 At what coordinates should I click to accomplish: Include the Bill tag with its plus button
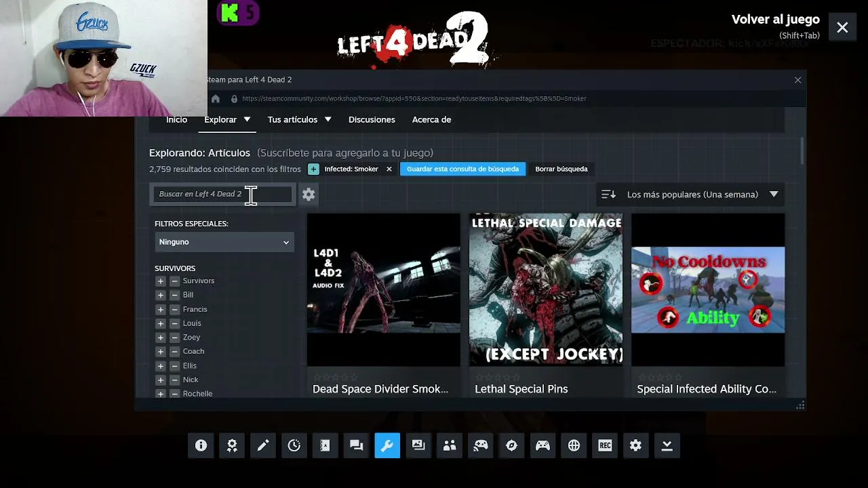click(161, 296)
